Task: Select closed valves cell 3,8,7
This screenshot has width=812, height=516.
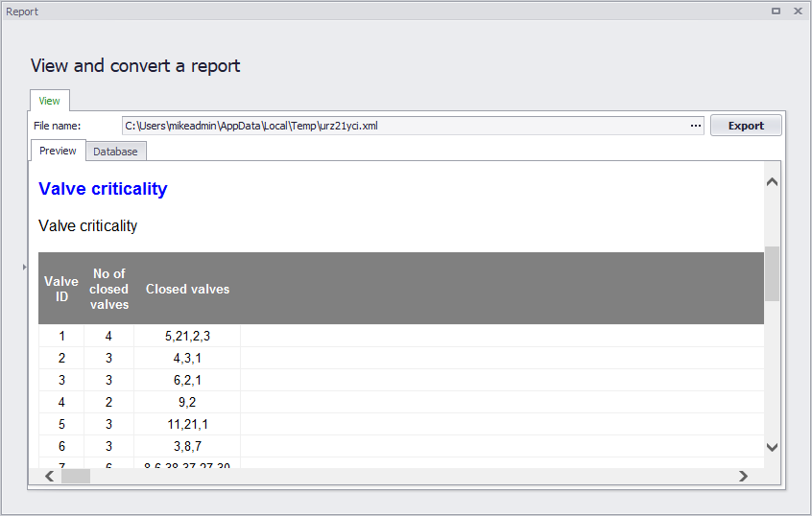Action: pos(187,446)
